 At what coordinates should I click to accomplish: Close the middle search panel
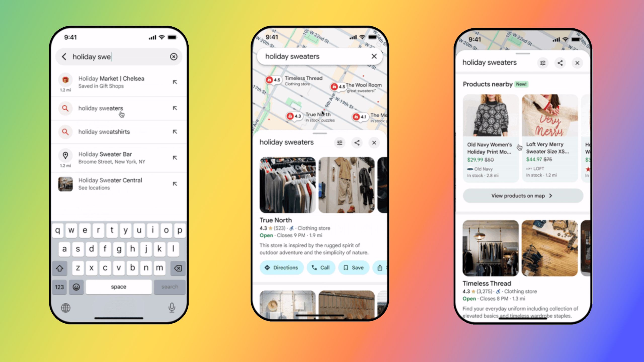pyautogui.click(x=374, y=142)
